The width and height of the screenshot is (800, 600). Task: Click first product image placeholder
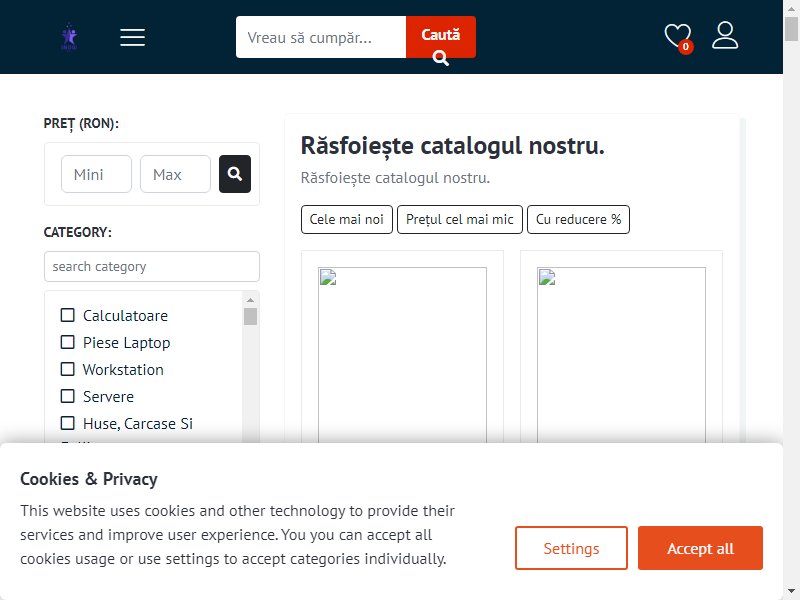[x=402, y=355]
